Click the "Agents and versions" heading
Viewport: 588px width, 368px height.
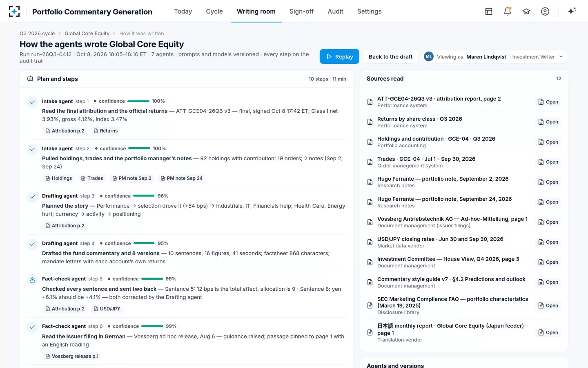[x=395, y=366]
